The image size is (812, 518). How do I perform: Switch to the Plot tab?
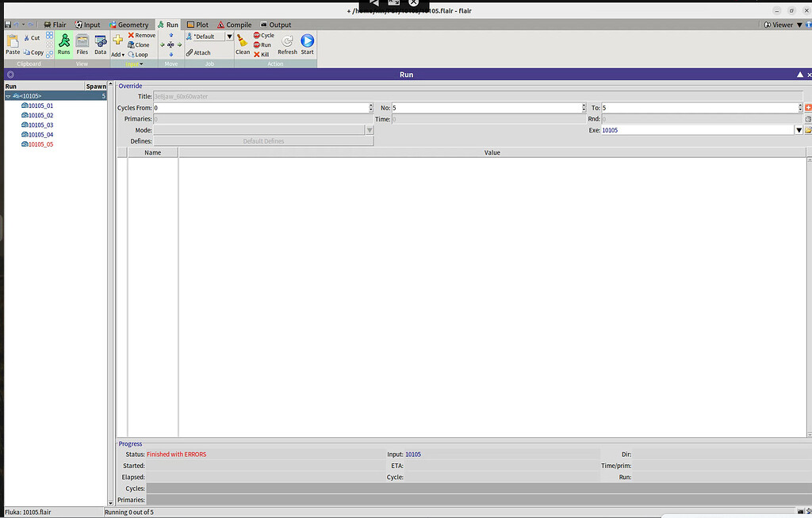[x=197, y=25]
